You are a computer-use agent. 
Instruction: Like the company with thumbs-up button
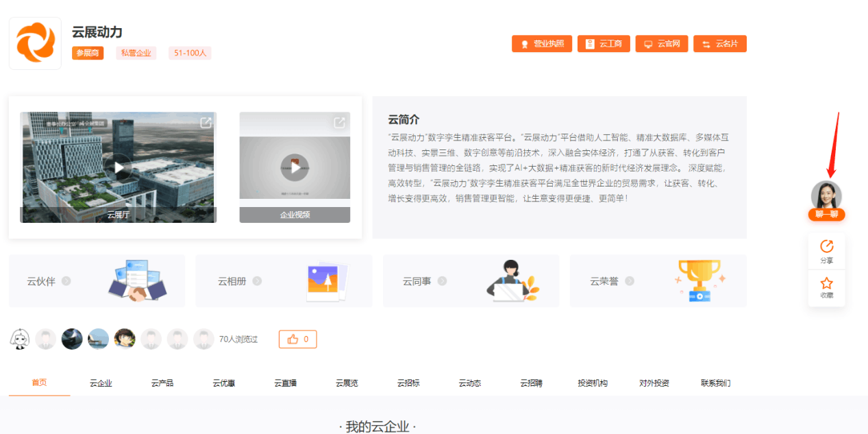click(297, 339)
